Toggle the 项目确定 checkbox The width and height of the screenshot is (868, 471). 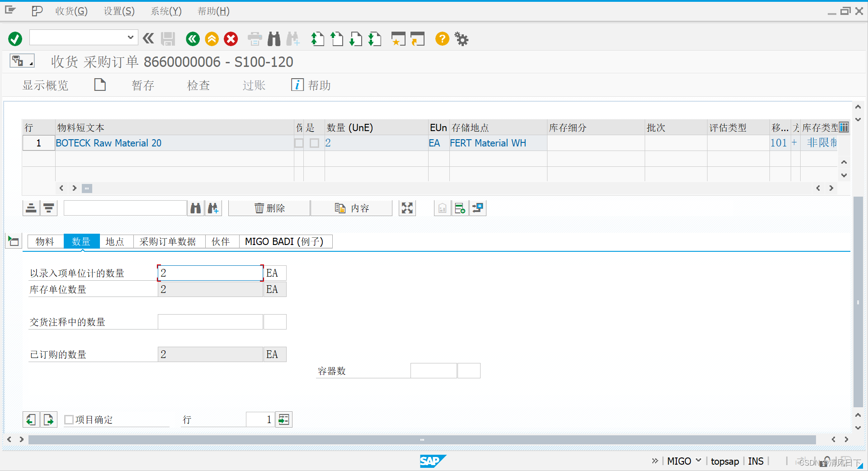coord(69,420)
